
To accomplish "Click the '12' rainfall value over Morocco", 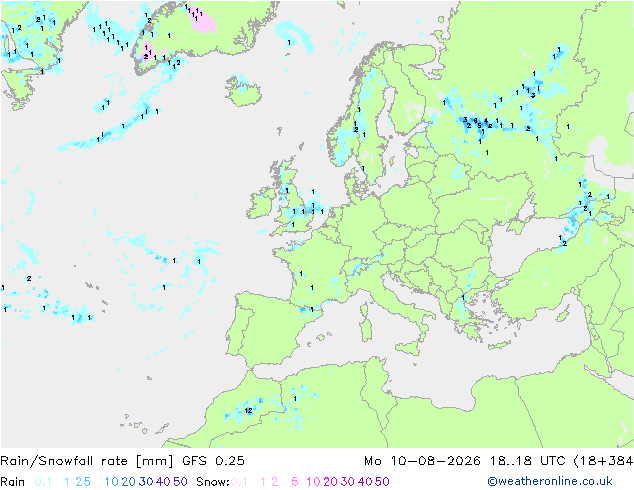I will (x=248, y=410).
